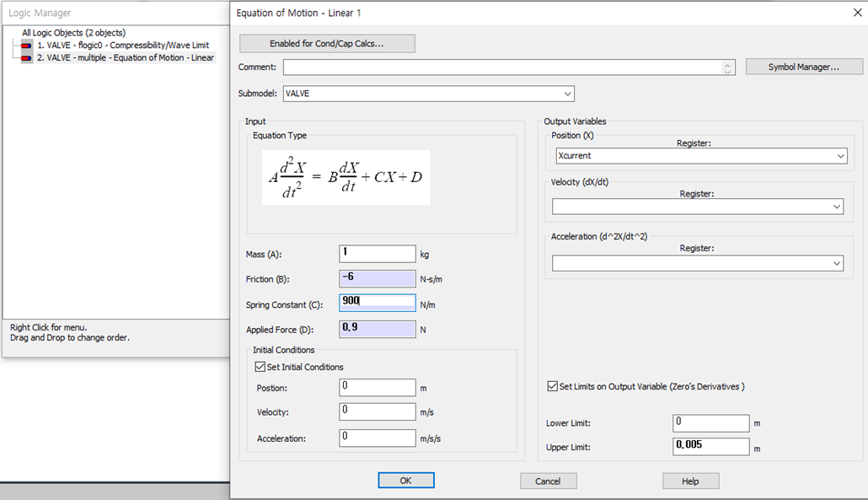868x500 pixels.
Task: Select All Logic Objects root node
Action: click(x=73, y=33)
